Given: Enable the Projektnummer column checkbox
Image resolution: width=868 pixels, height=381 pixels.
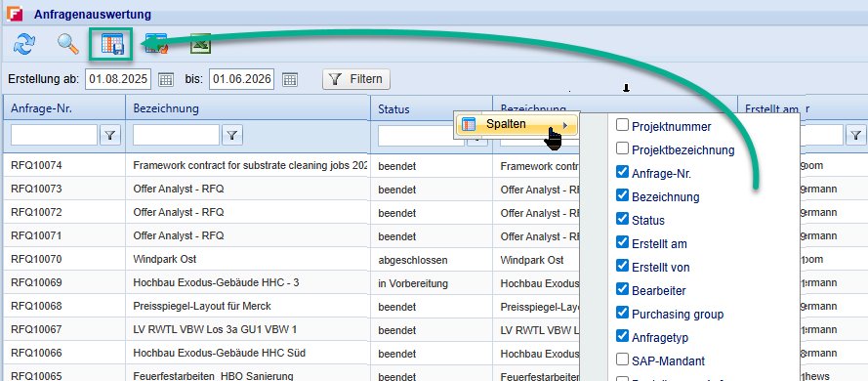Looking at the screenshot, I should 622,125.
